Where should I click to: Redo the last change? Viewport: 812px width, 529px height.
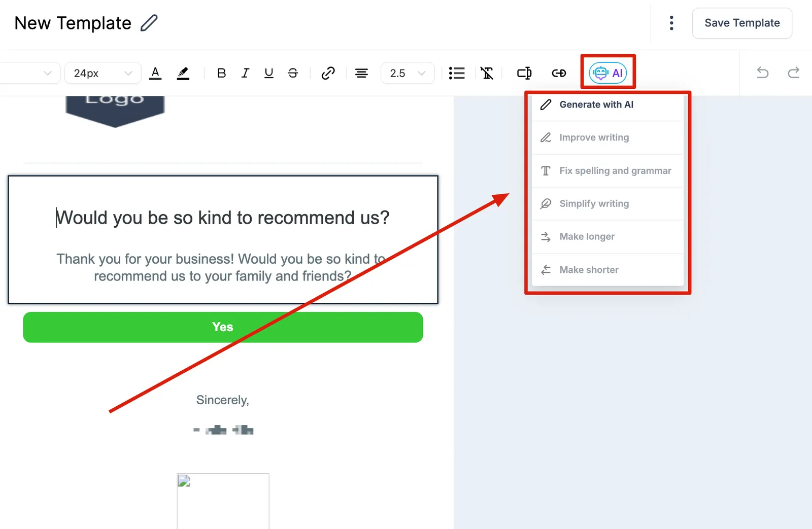coord(794,73)
